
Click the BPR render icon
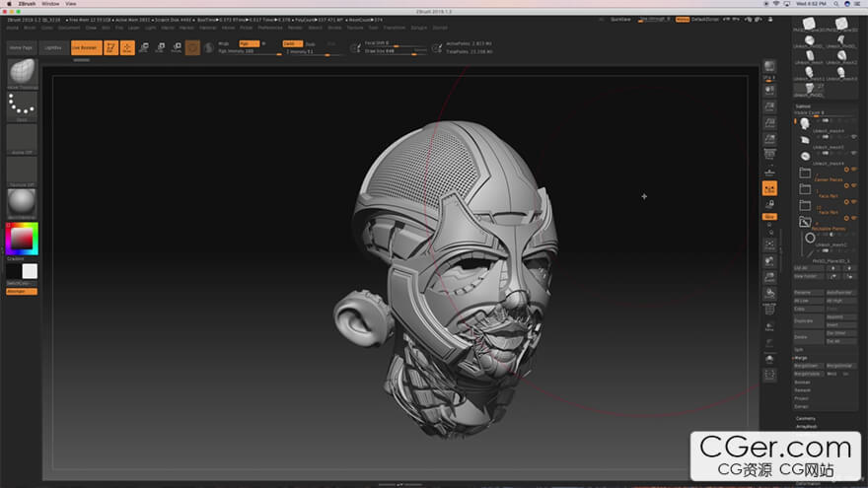click(x=769, y=67)
